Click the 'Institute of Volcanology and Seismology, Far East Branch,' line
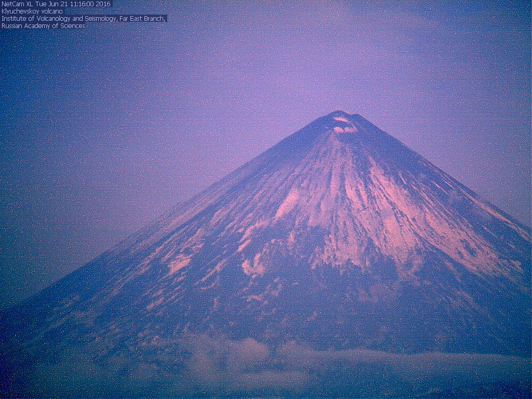 pos(84,19)
